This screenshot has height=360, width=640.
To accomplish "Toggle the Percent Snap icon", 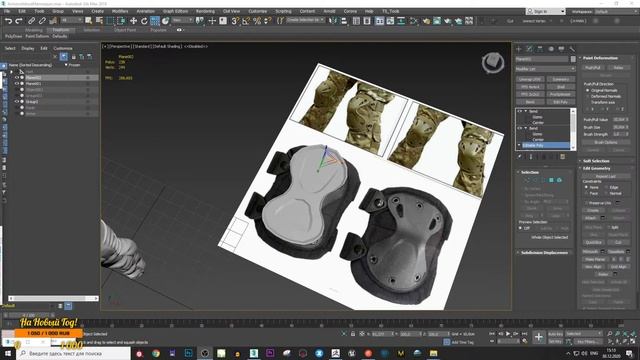I will tap(257, 21).
